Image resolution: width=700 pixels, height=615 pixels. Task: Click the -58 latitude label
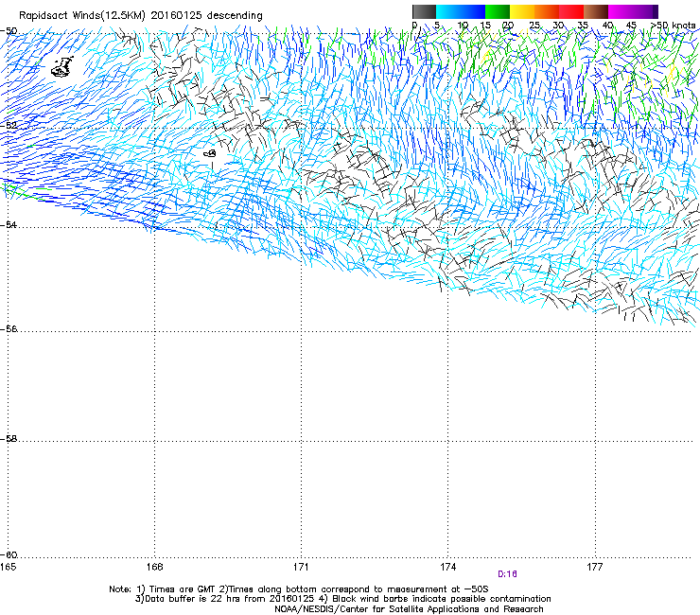(9, 439)
